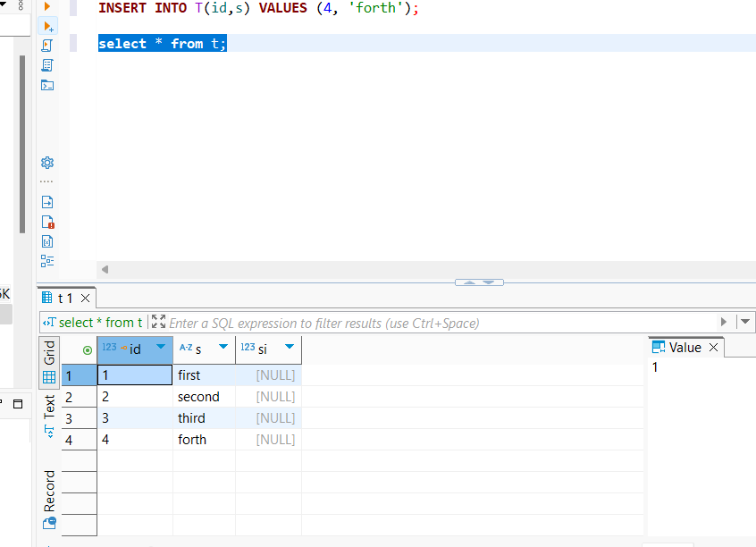This screenshot has height=547, width=756.
Task: Click the INSERT INTO statement line in editor
Action: coord(258,8)
